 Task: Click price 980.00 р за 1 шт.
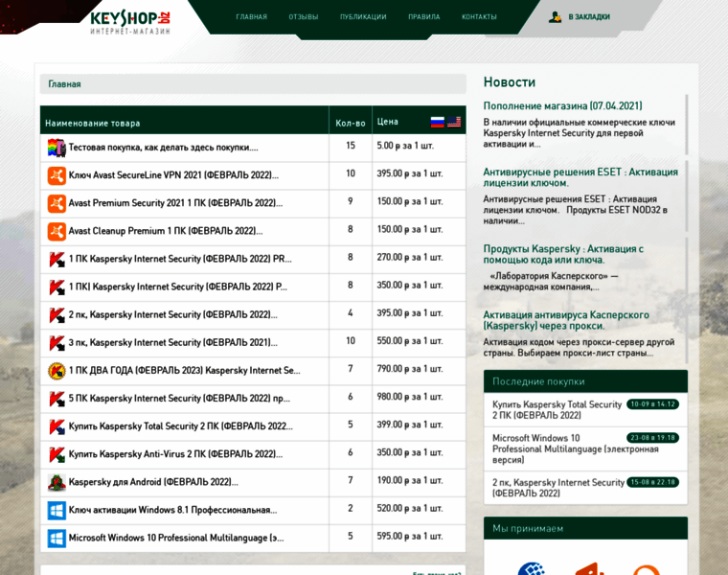[x=410, y=397]
